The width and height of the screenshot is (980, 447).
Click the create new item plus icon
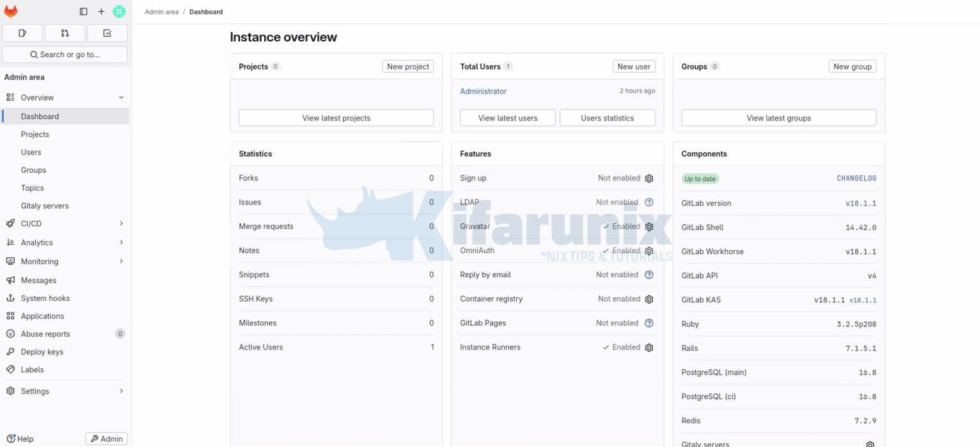[101, 11]
